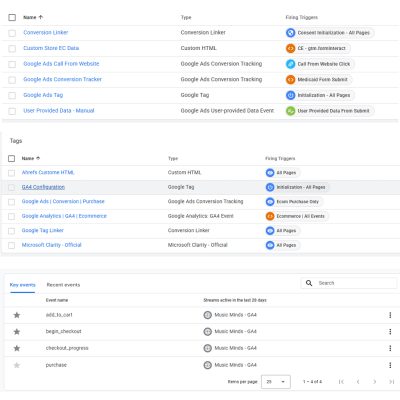The height and width of the screenshot is (400, 400).
Task: Click the Medicaid Form Submit trigger icon
Action: [x=291, y=80]
